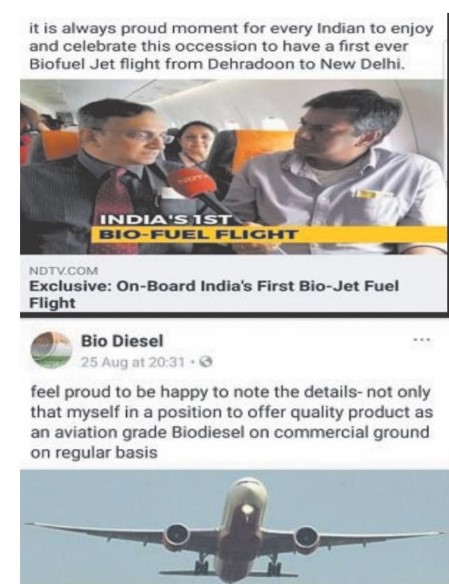Image resolution: width=449 pixels, height=584 pixels.
Task: Open the Bio Diesel profile picture
Action: [x=51, y=350]
